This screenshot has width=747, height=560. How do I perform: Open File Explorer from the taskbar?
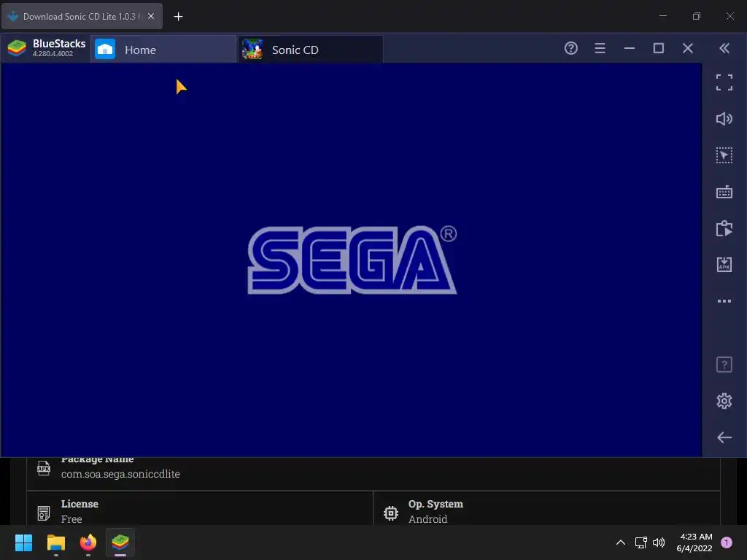point(55,542)
